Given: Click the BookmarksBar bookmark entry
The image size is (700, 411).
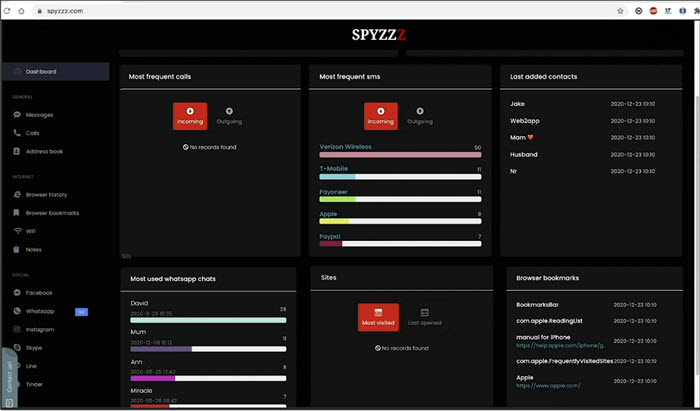Looking at the screenshot, I should [x=537, y=305].
